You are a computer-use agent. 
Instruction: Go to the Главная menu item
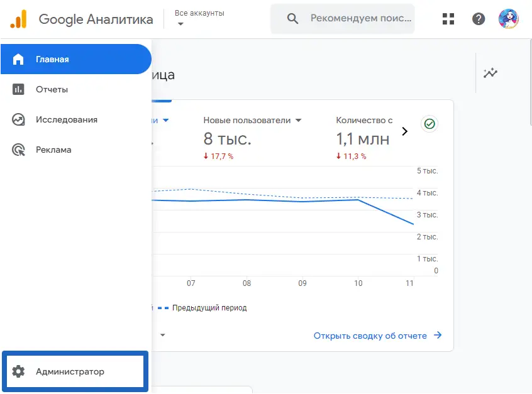pyautogui.click(x=75, y=59)
